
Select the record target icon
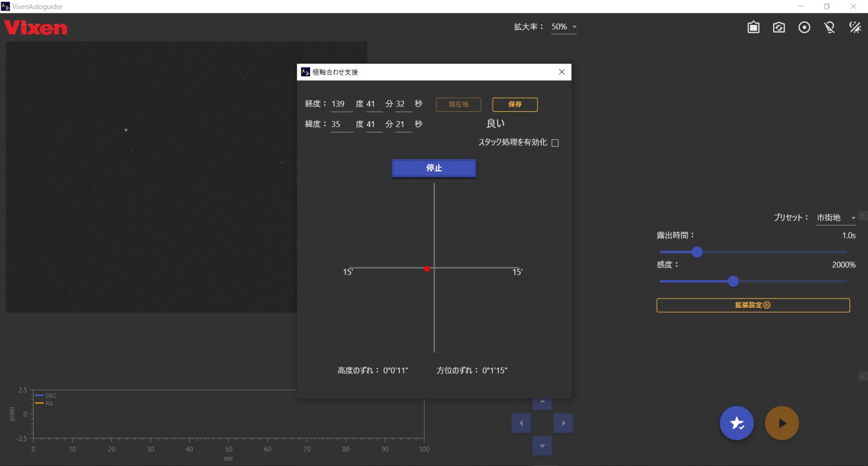click(804, 27)
